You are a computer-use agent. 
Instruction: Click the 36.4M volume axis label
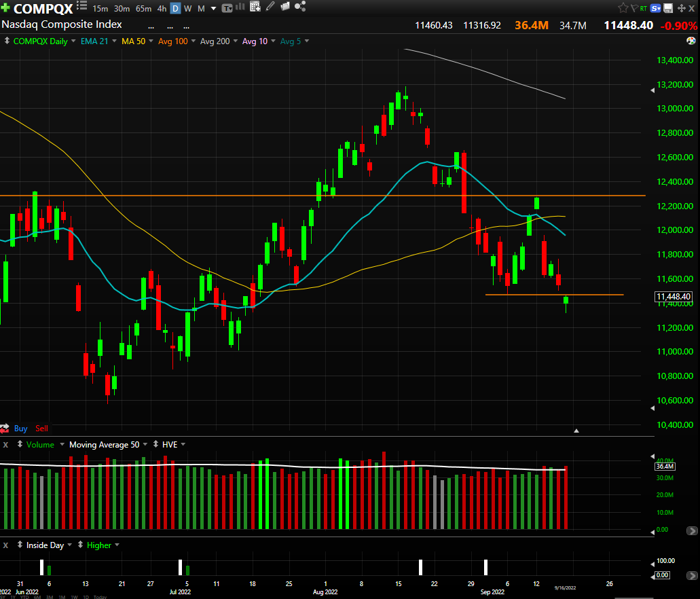click(x=665, y=467)
